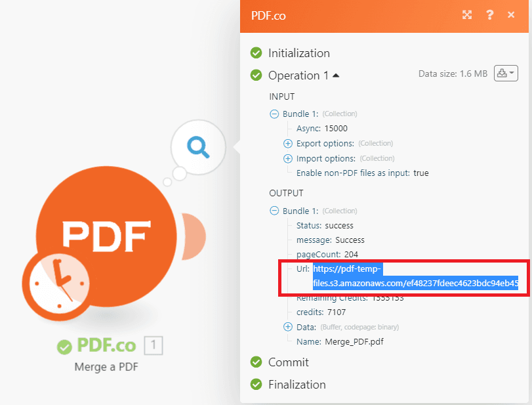Viewport: 532px width, 405px height.
Task: Expand the panel to full screen
Action: coord(467,15)
